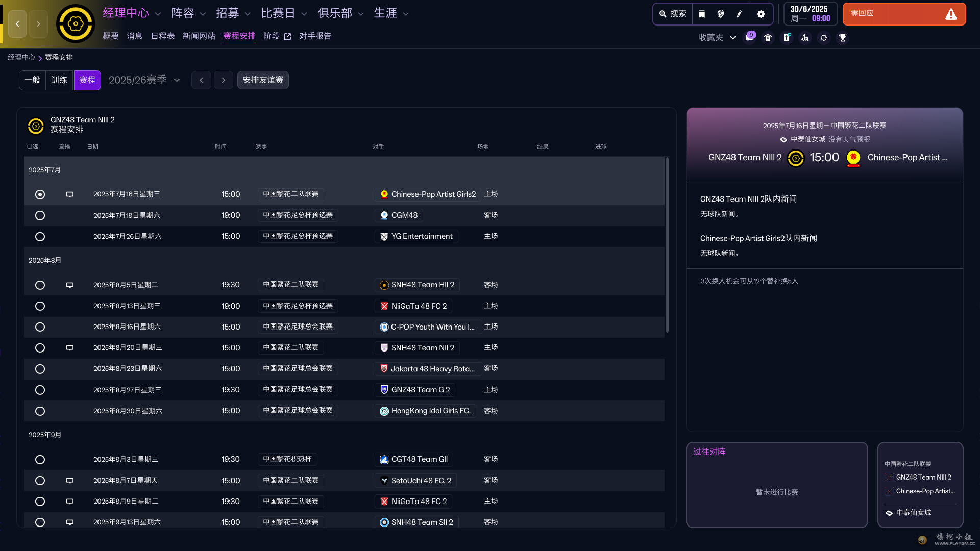Click the orange 需回应 button
This screenshot has width=980, height=551.
(x=903, y=14)
